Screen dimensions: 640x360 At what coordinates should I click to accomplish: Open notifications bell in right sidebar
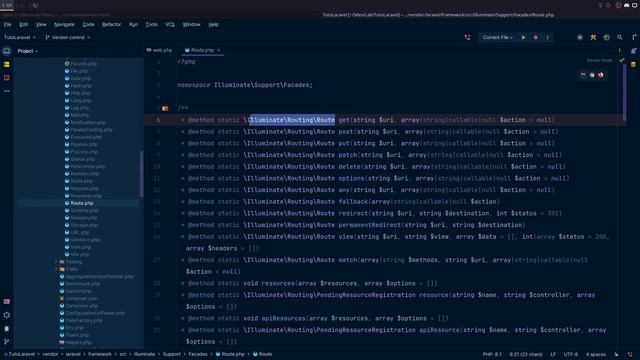coord(633,51)
